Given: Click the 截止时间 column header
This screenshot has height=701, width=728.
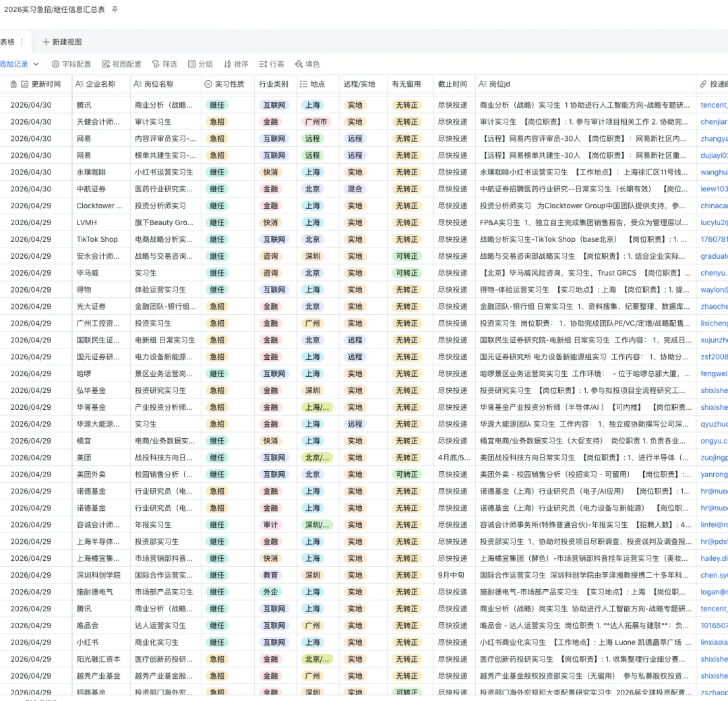Looking at the screenshot, I should coord(454,84).
